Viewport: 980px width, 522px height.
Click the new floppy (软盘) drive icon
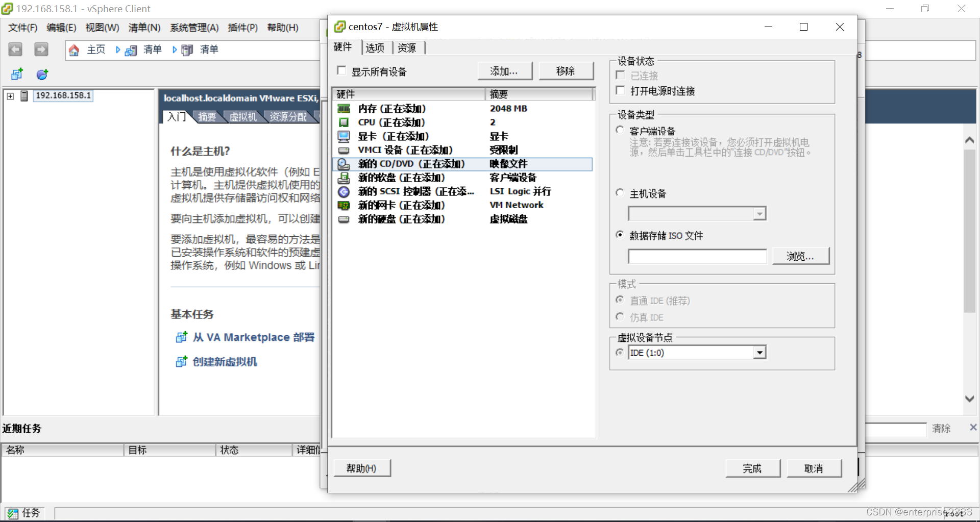pos(344,178)
